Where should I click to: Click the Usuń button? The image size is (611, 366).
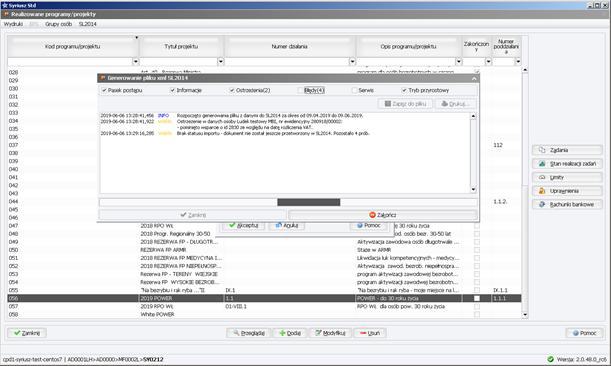[370, 333]
